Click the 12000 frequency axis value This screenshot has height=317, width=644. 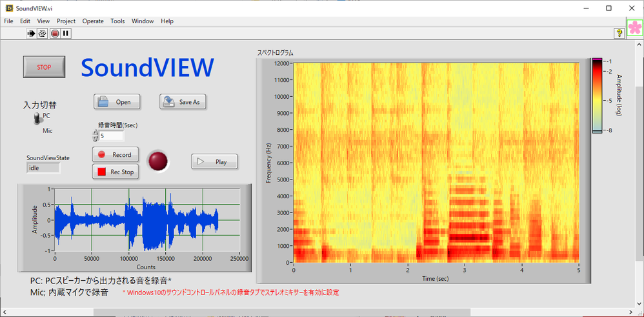[x=283, y=63]
